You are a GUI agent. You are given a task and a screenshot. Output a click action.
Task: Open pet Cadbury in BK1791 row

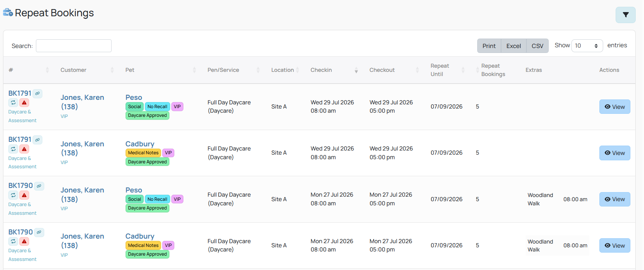140,144
